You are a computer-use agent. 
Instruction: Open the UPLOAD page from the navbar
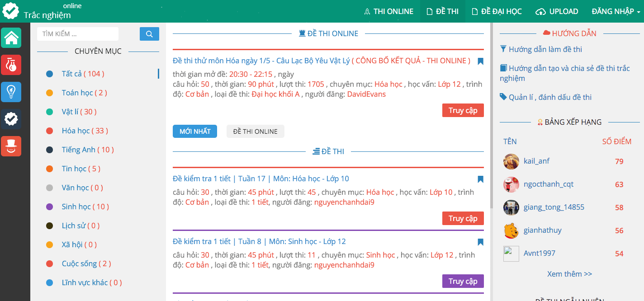click(x=557, y=11)
